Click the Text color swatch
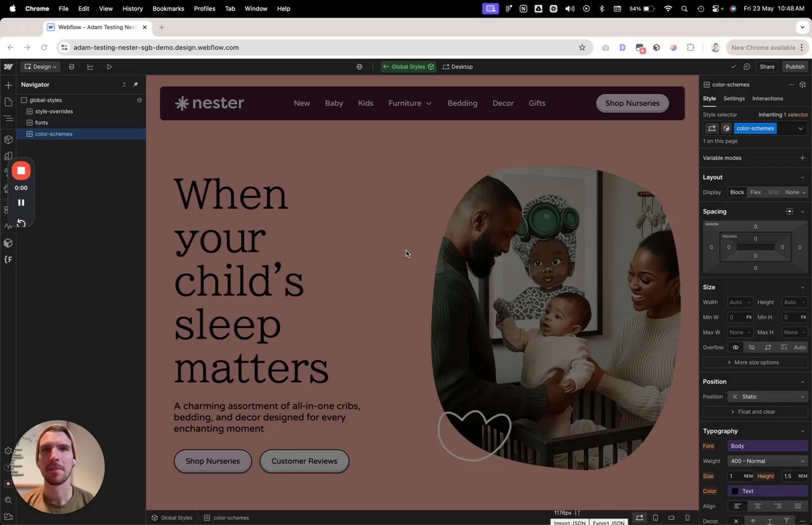 coord(735,491)
